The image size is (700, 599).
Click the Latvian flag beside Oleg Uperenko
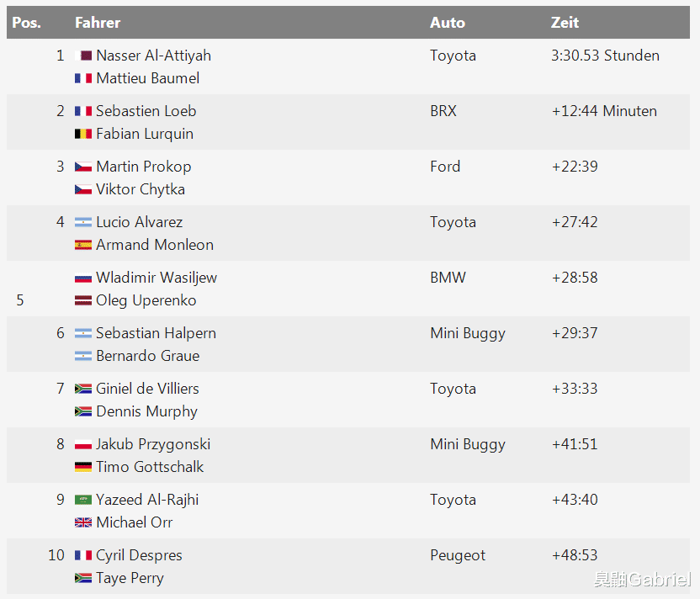click(x=83, y=300)
